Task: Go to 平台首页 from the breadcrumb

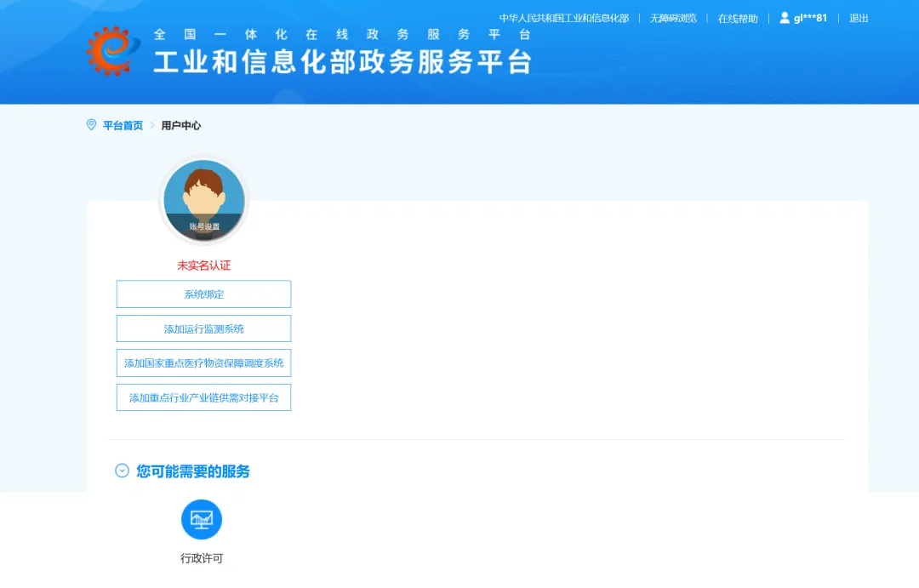Action: (x=122, y=125)
